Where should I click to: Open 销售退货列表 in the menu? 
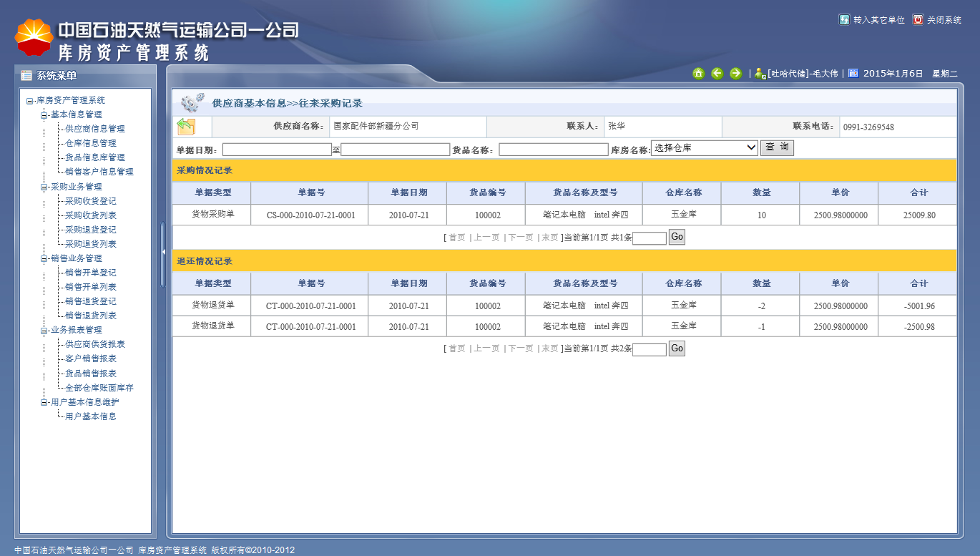click(x=91, y=316)
